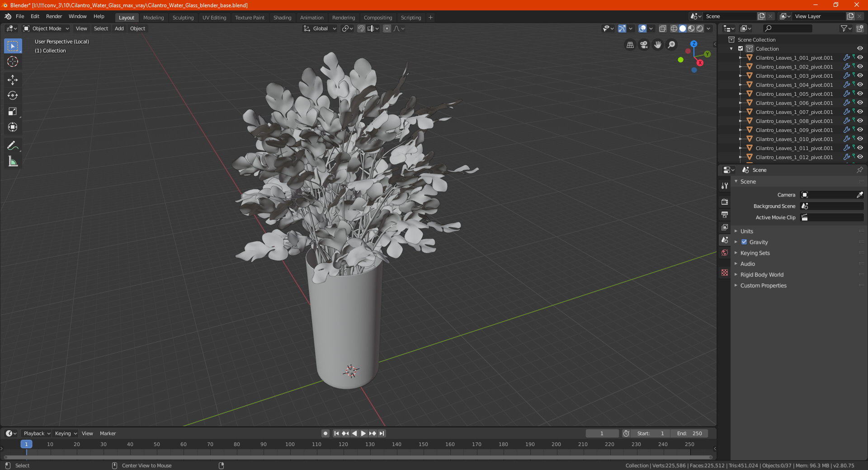Open the File menu

(x=20, y=16)
